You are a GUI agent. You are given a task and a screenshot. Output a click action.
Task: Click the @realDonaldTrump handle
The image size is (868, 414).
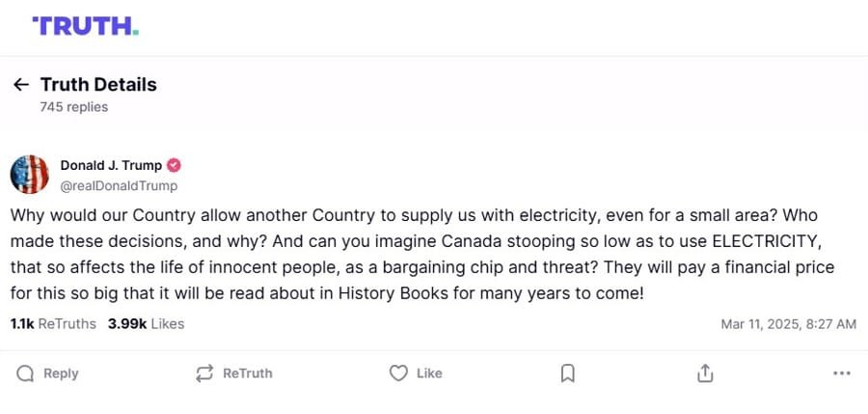[x=119, y=185]
